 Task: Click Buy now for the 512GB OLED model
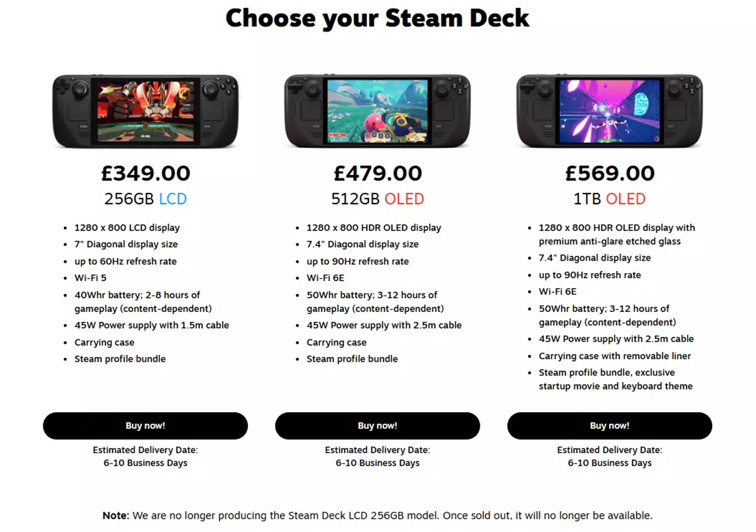pyautogui.click(x=377, y=426)
